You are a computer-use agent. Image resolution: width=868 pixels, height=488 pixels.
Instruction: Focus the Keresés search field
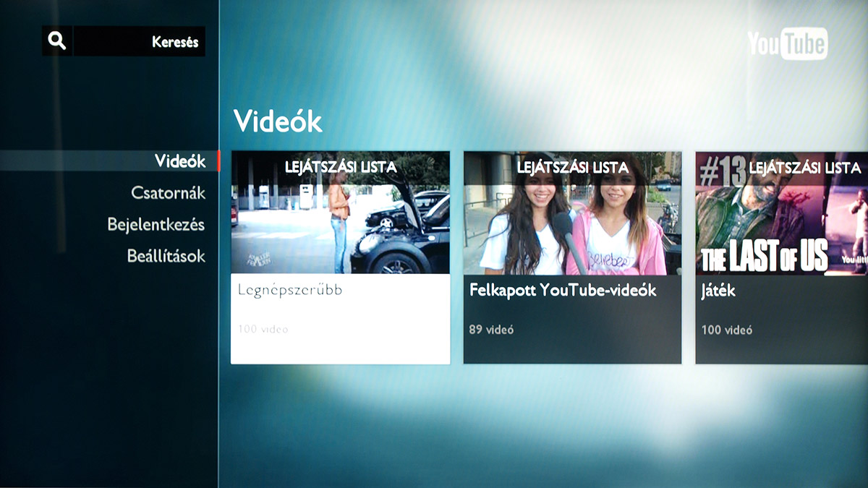[x=140, y=42]
